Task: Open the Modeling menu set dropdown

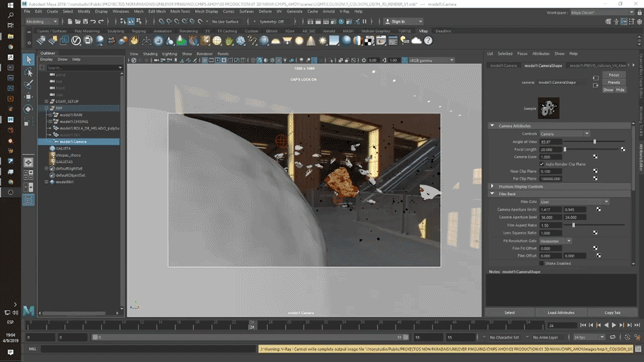Action: click(42, 21)
